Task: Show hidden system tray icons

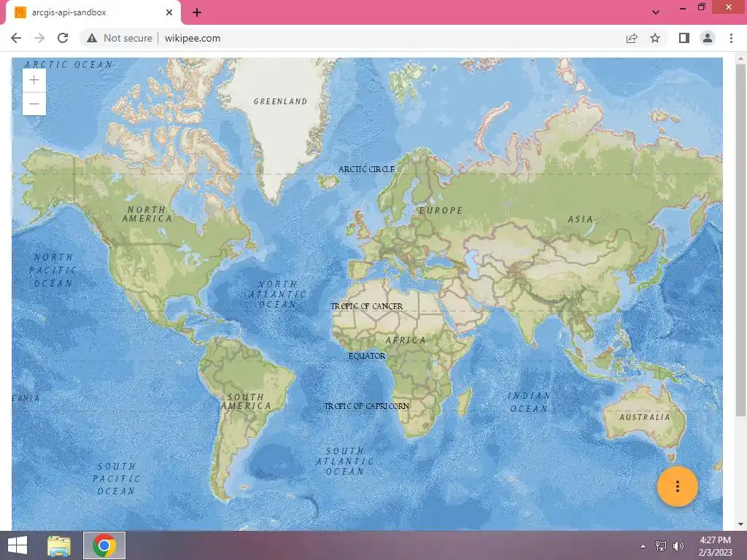Action: click(643, 546)
